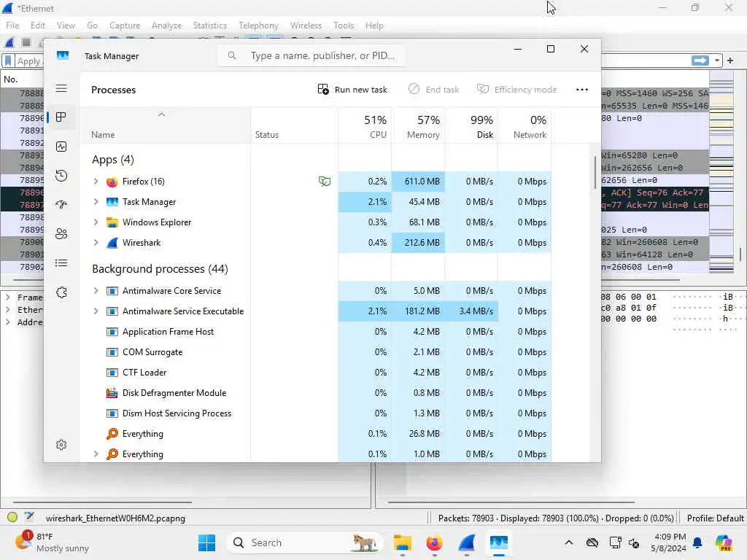This screenshot has width=747, height=560.
Task: Open File Explorer from the taskbar
Action: (x=403, y=542)
